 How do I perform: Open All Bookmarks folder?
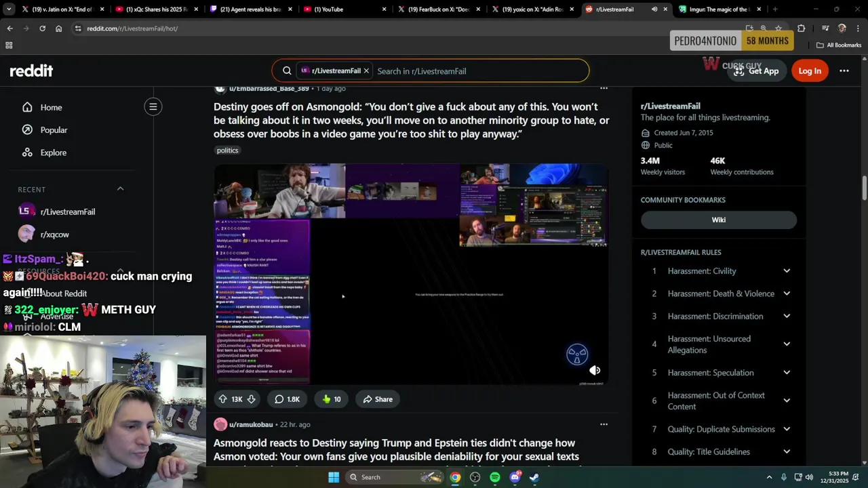click(839, 45)
